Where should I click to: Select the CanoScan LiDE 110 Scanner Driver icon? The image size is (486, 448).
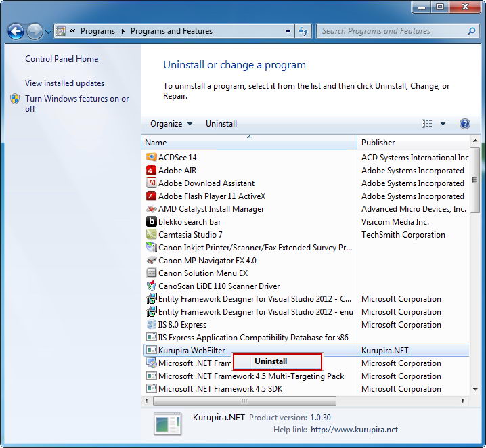[x=151, y=286]
